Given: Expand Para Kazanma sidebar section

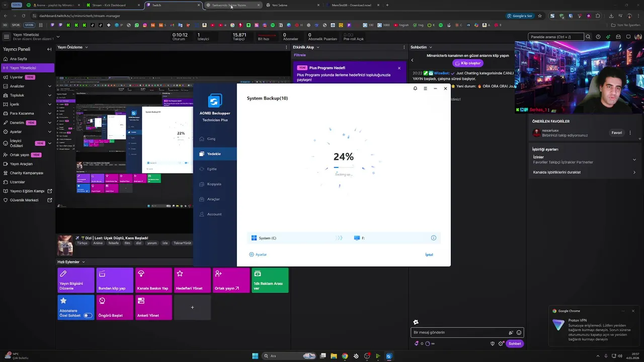Looking at the screenshot, I should pyautogui.click(x=49, y=113).
